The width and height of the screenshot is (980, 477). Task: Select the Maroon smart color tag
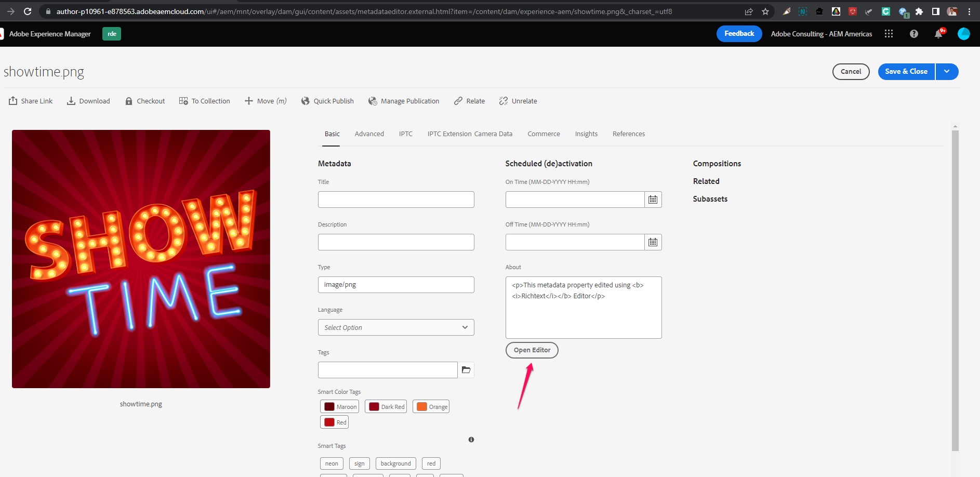coord(340,407)
